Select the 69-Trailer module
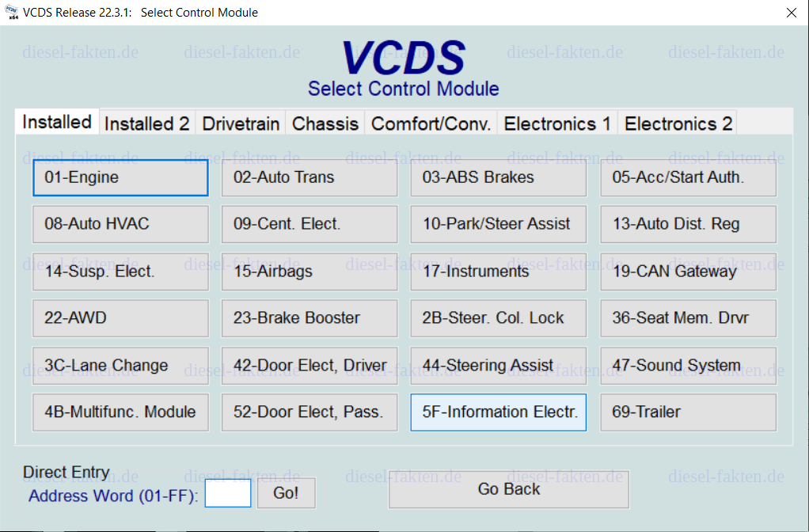Screen dimensions: 809x532 [x=688, y=412]
